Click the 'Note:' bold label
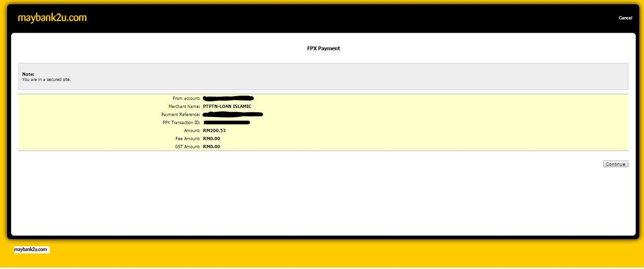The height and width of the screenshot is (269, 644). point(28,74)
